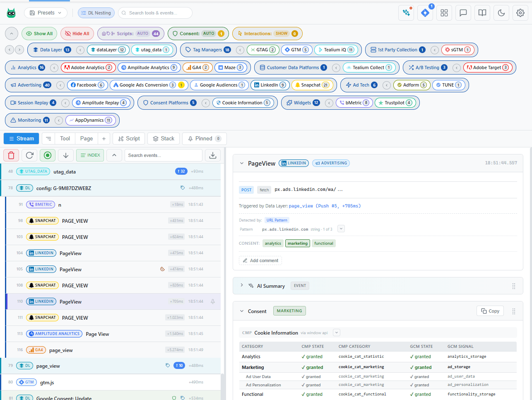
Task: Select the BMETRIC n event row
Action: [113, 205]
